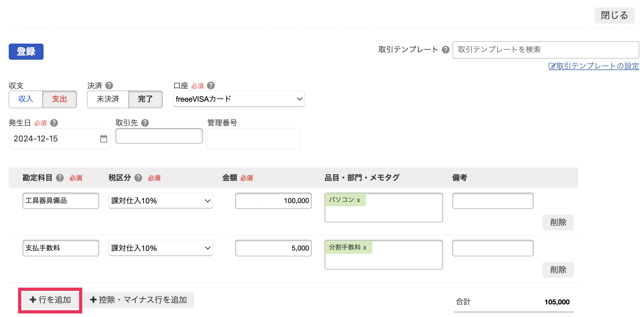
Task: Click tag field containing パソコン
Action: tap(384, 208)
